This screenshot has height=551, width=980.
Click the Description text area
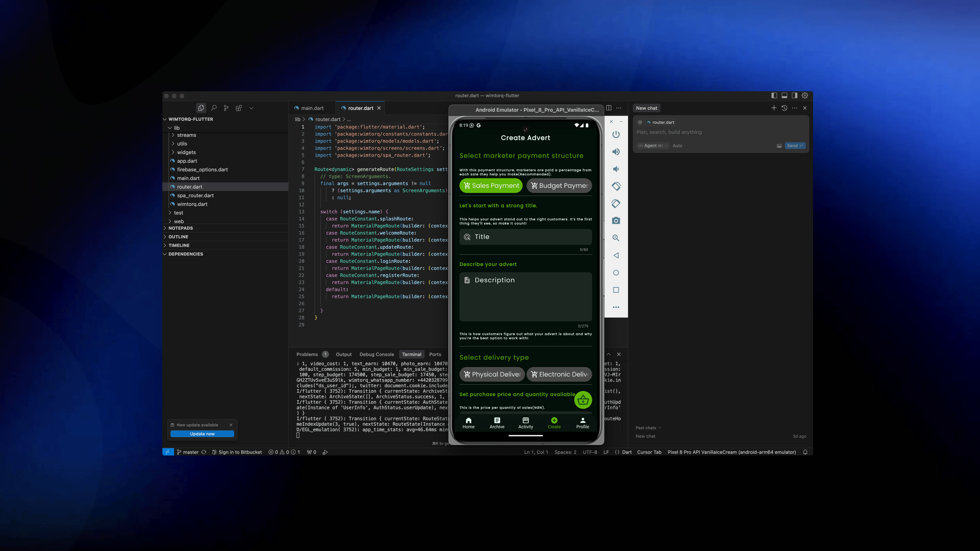click(525, 297)
